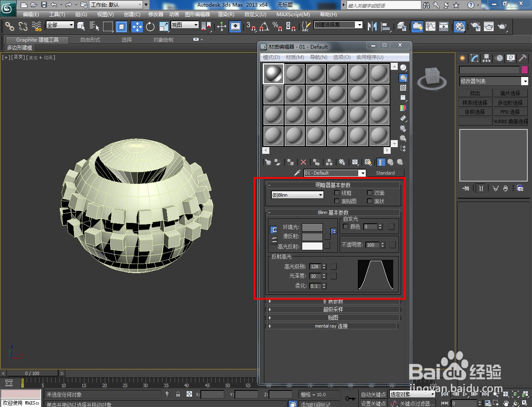Select the Get Material icon in Material Editor
The height and width of the screenshot is (407, 532).
click(x=268, y=162)
